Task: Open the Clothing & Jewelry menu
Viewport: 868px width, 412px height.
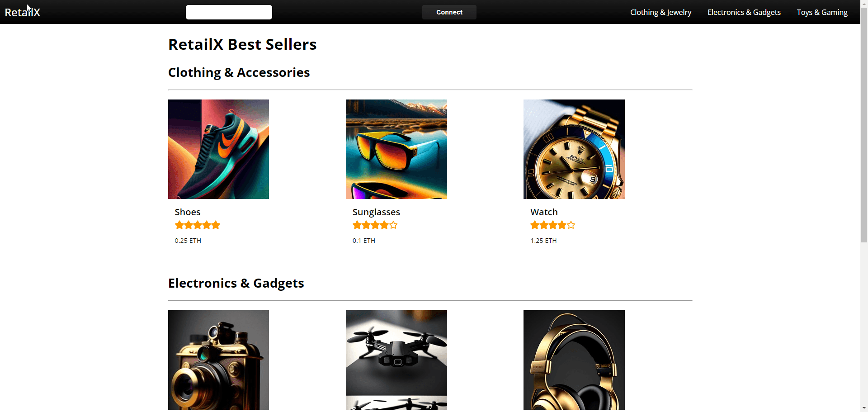Action: pyautogui.click(x=661, y=12)
